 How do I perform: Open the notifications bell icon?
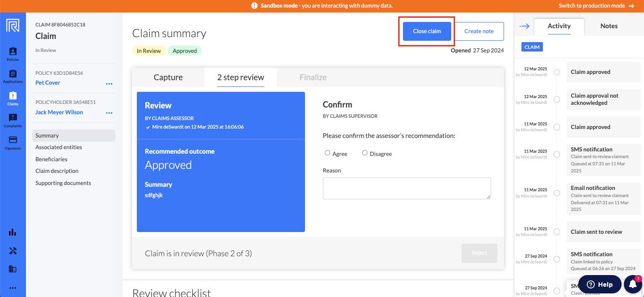point(633,284)
